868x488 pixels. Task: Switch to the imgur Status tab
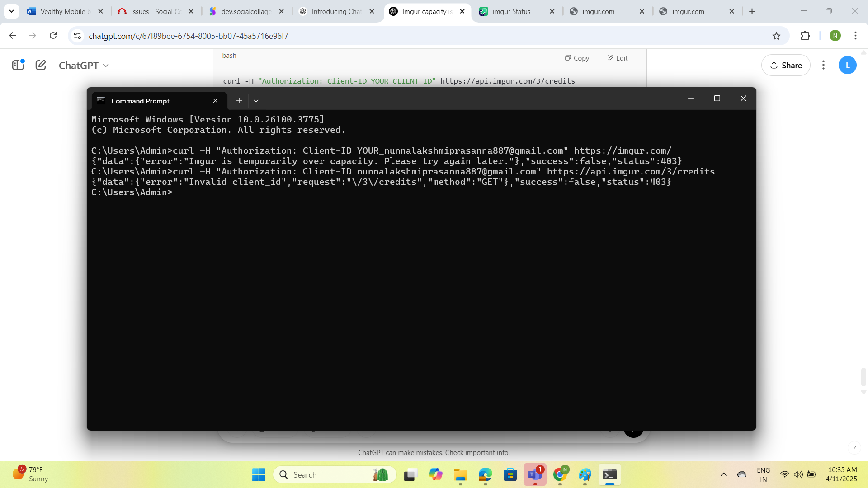(x=511, y=12)
